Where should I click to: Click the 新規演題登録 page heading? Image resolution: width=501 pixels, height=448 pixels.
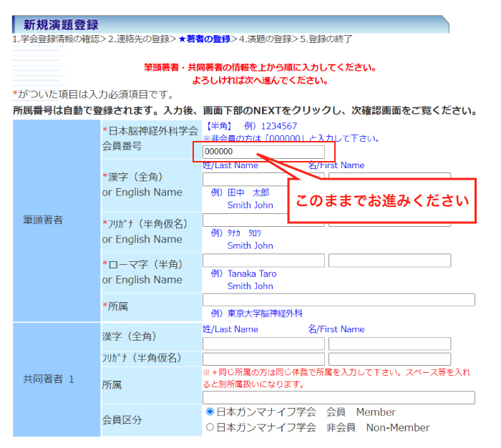pos(61,24)
